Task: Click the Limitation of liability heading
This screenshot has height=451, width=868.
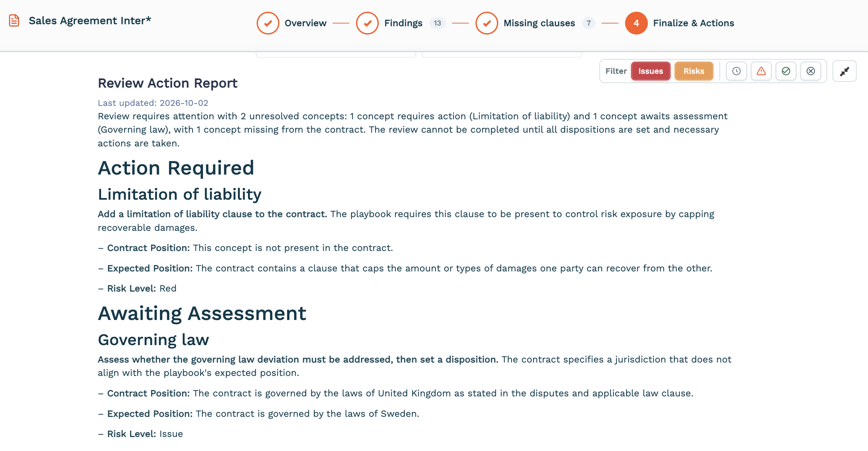Action: point(180,195)
